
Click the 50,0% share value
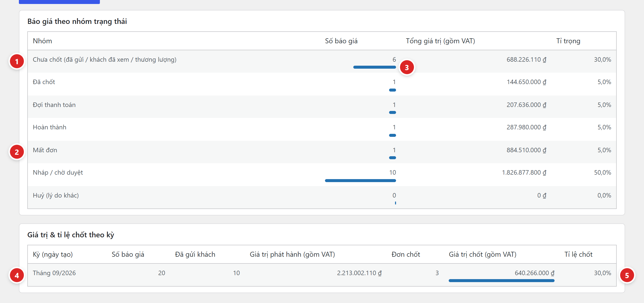(x=602, y=173)
